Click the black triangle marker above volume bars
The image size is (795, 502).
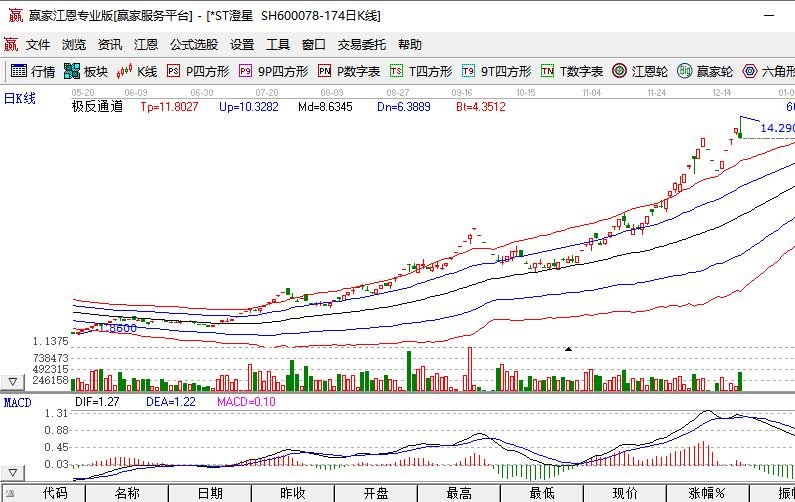[x=568, y=349]
